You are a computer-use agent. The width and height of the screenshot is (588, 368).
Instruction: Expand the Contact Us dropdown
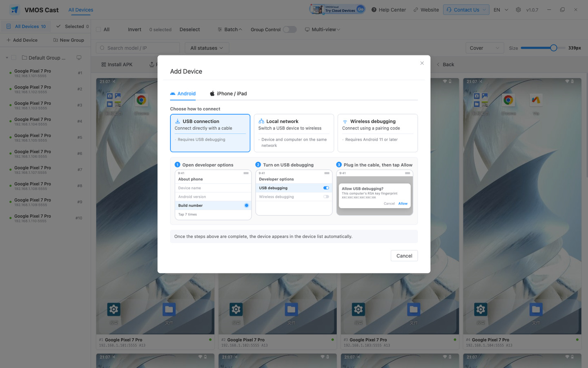(484, 10)
